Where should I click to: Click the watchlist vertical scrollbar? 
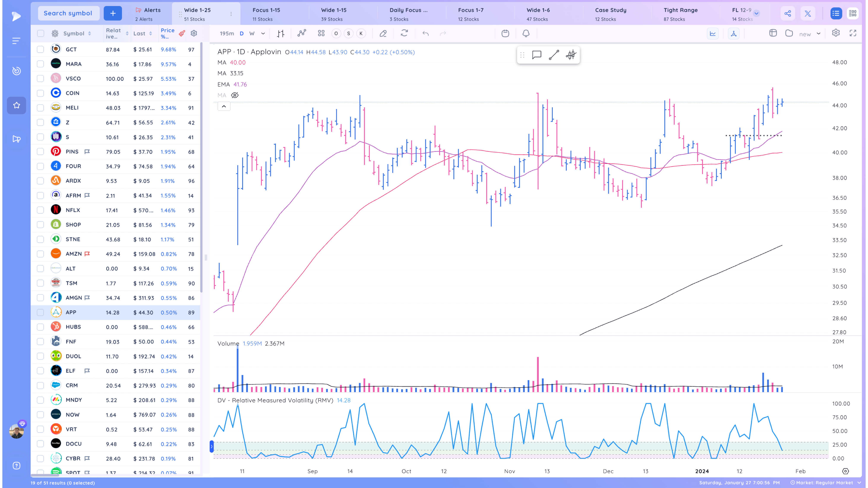201,167
